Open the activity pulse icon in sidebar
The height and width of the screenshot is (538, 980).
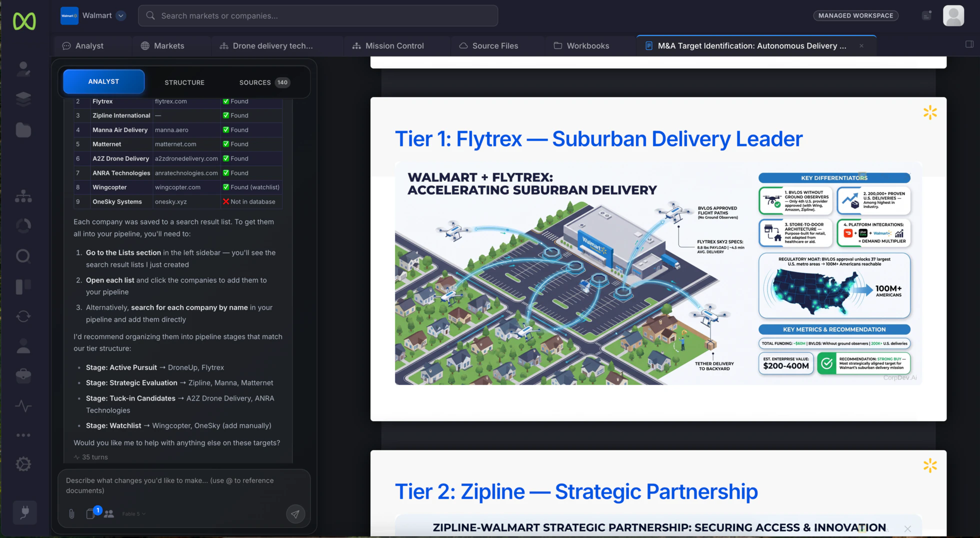click(x=23, y=405)
